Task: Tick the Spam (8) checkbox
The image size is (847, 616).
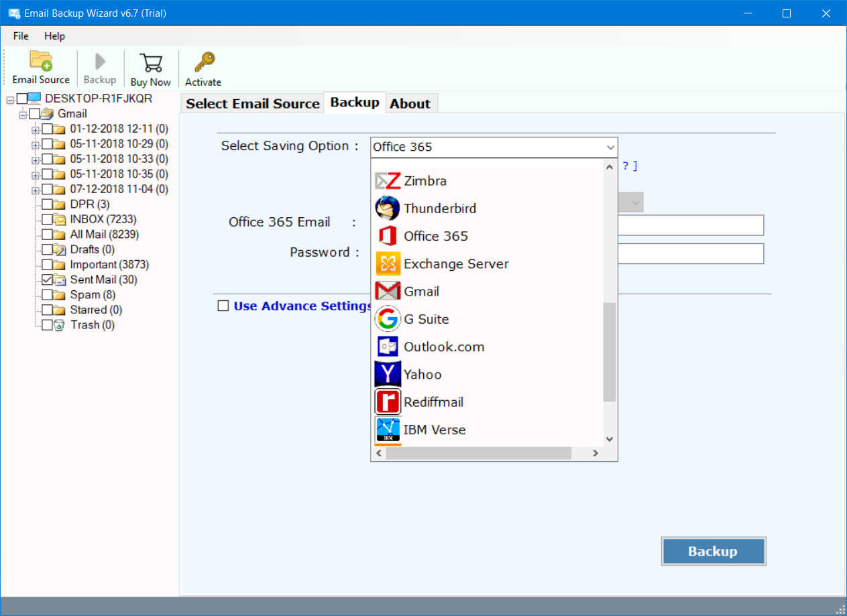Action: tap(47, 295)
